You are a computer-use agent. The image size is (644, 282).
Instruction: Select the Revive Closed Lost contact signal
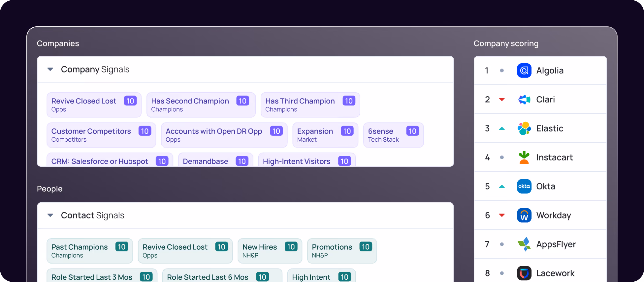tap(185, 251)
